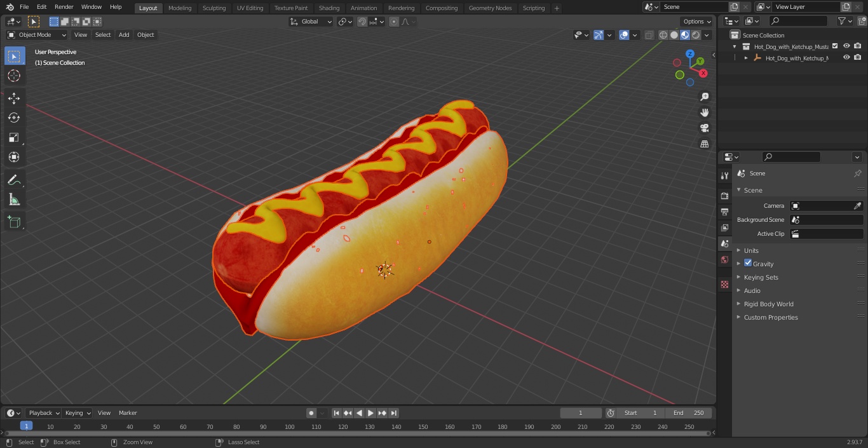Switch to rendered viewport shading
Viewport: 868px width, 448px height.
tap(696, 35)
